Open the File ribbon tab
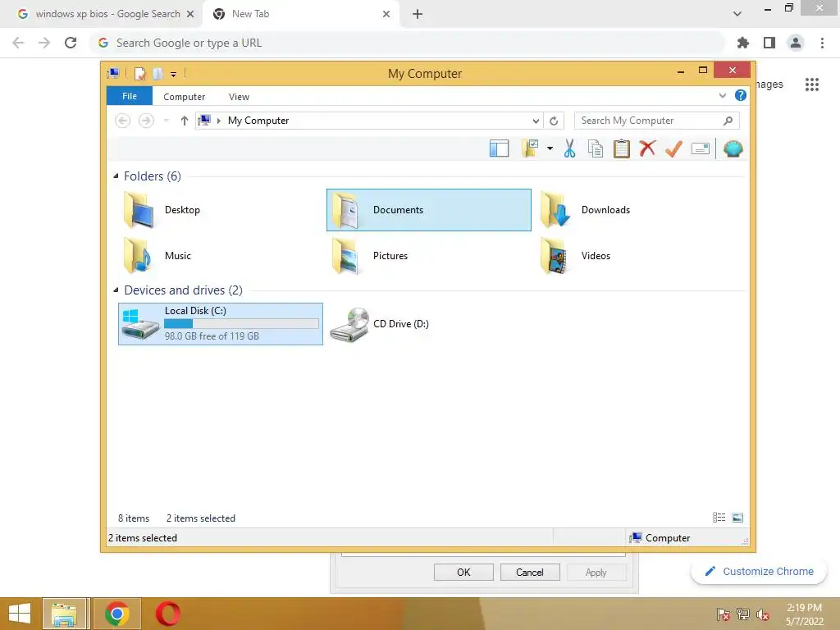840x630 pixels. (130, 96)
